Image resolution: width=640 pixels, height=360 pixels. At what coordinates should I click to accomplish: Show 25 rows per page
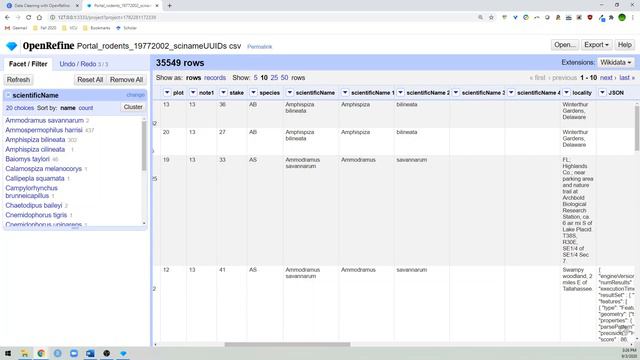click(x=274, y=78)
